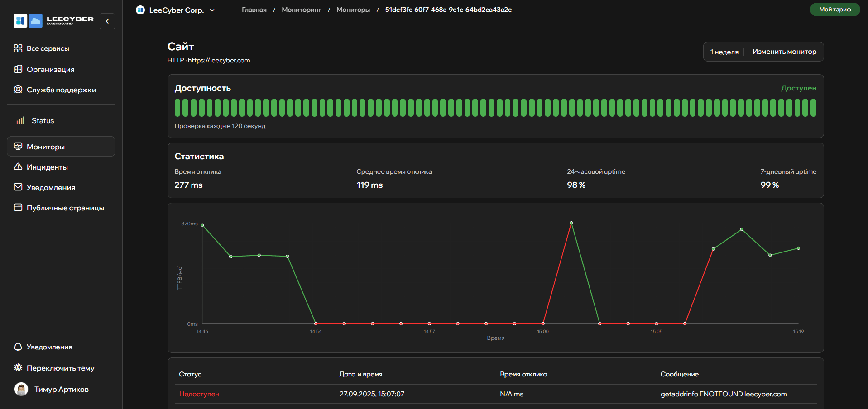This screenshot has height=409, width=868.
Task: Collapse the sidebar with chevron button
Action: (107, 21)
